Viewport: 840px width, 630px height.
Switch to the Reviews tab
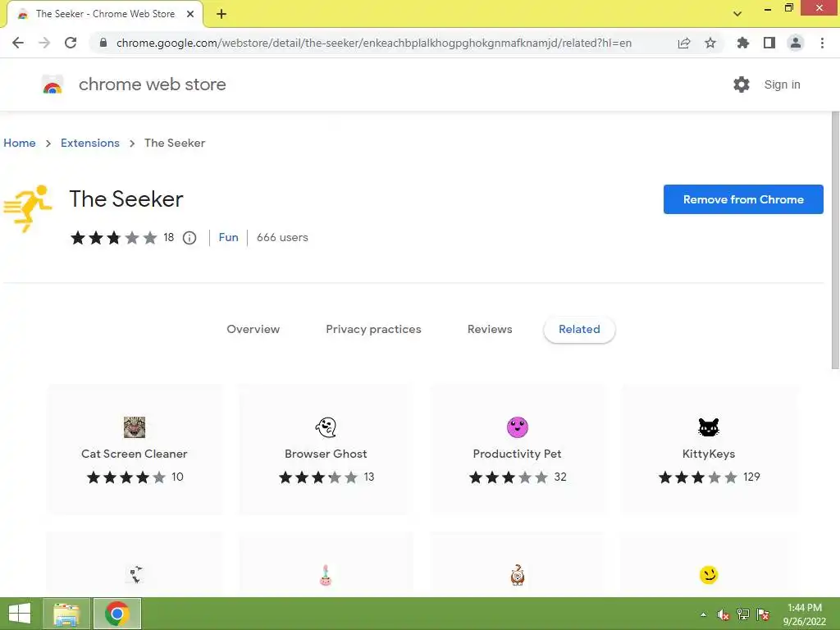[x=490, y=329]
